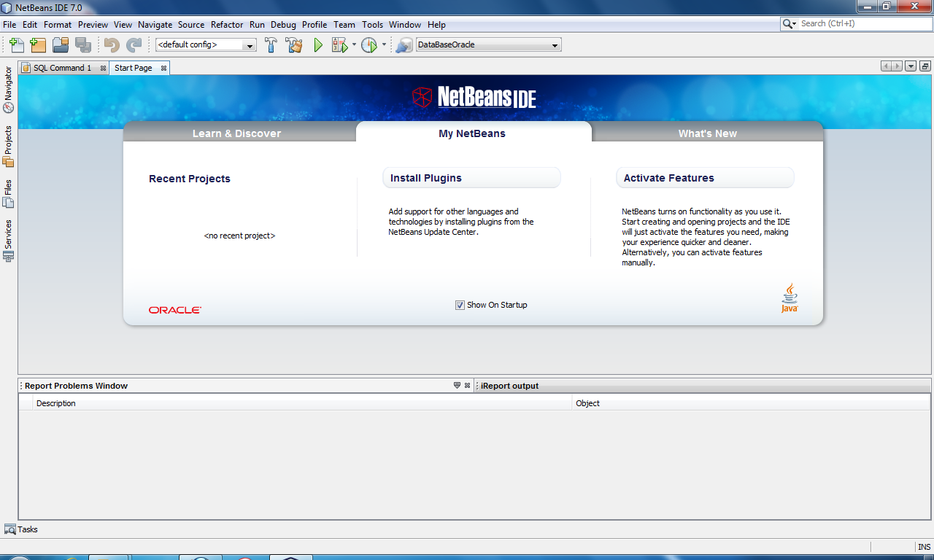Start profiling with the Profile Project icon
Image resolution: width=934 pixels, height=560 pixels.
pyautogui.click(x=368, y=44)
